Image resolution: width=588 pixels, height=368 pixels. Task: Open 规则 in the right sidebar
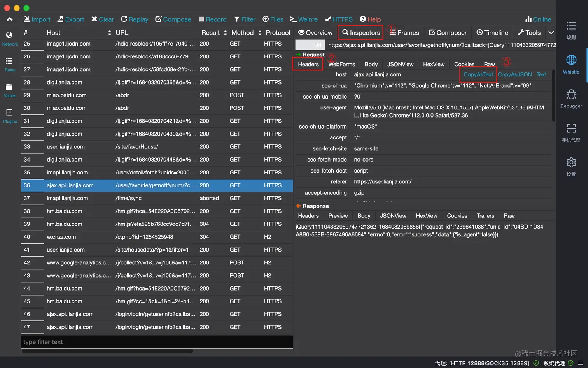point(571,30)
